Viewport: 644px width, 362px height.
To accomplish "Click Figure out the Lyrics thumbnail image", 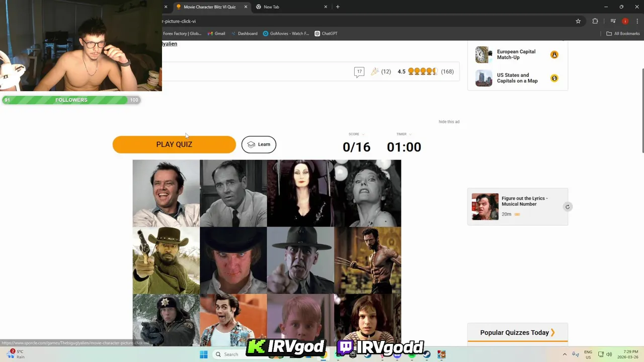I will 485,207.
